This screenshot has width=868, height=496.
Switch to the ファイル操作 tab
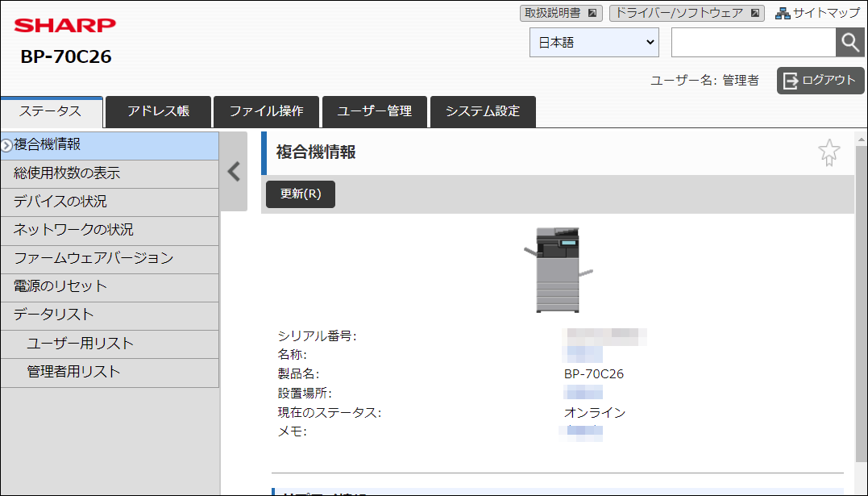pos(266,111)
